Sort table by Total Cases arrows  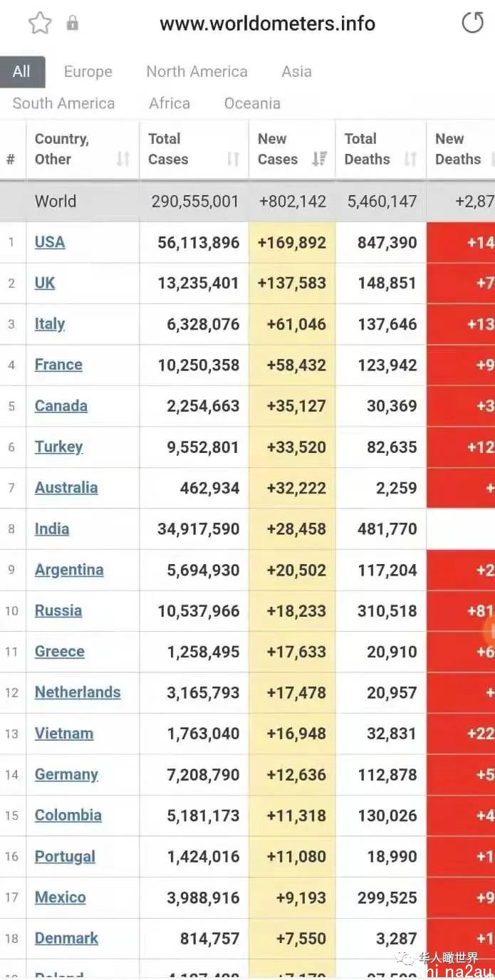click(x=233, y=159)
